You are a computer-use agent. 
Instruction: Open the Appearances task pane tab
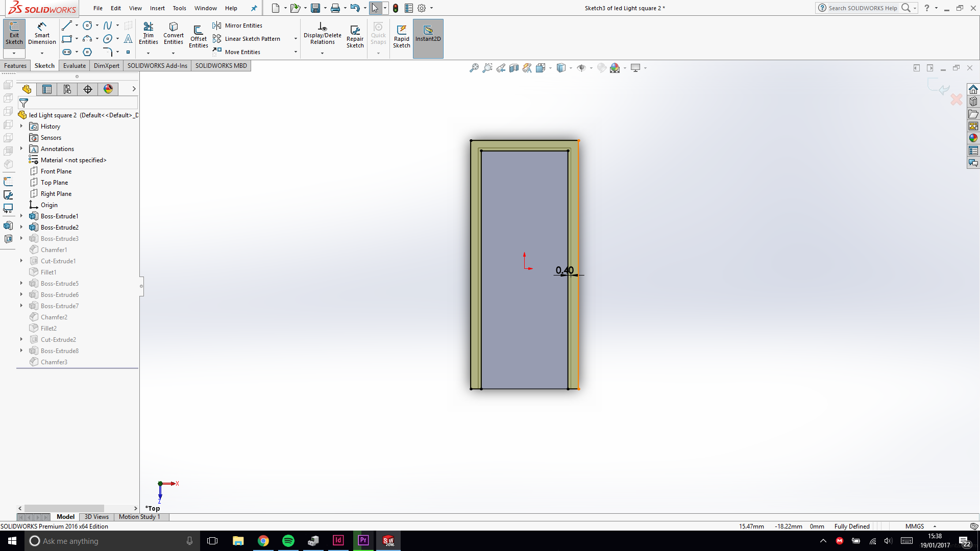click(x=973, y=138)
